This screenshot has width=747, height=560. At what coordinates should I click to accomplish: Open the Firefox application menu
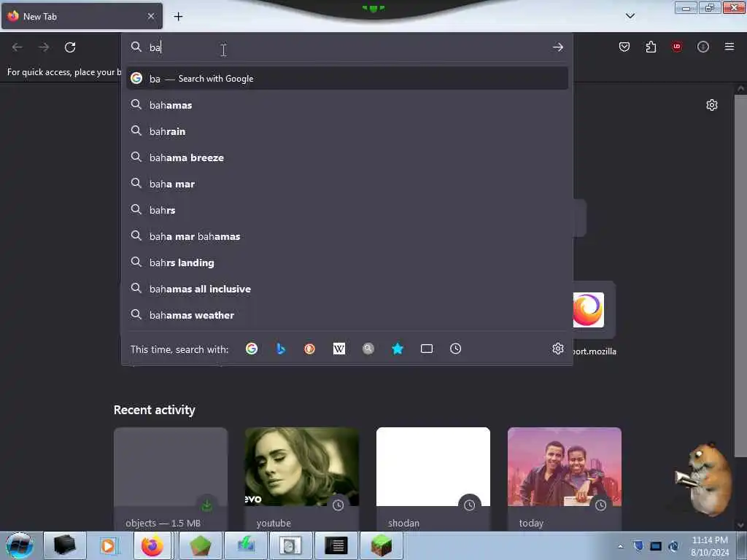click(x=729, y=47)
